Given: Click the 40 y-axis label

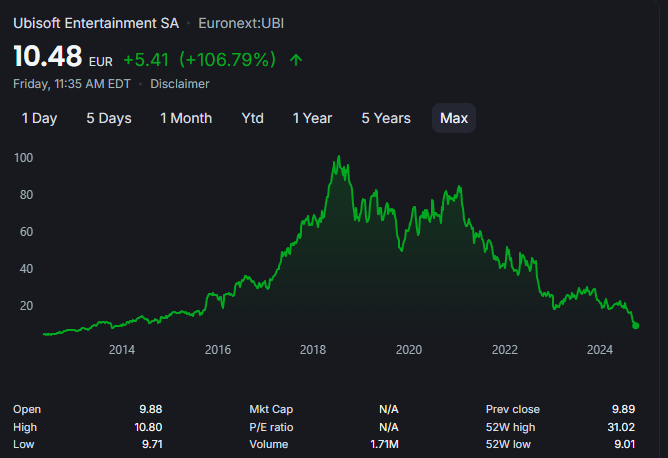Looking at the screenshot, I should (x=26, y=269).
